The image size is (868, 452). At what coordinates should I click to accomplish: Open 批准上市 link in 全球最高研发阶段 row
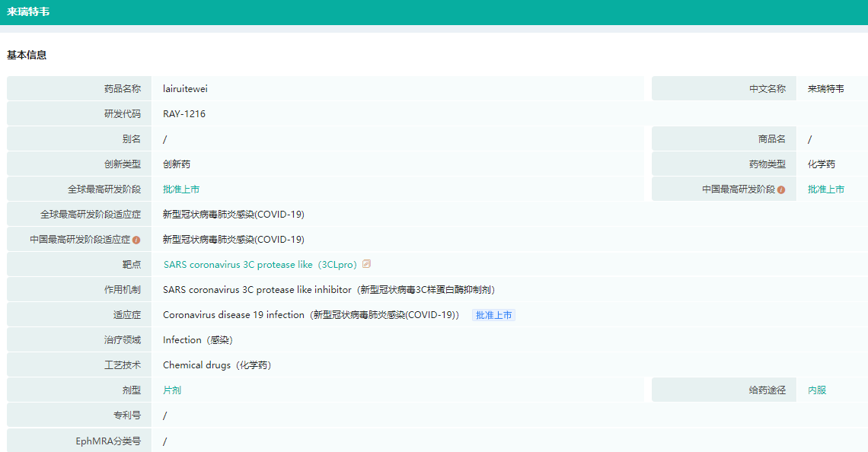(181, 189)
